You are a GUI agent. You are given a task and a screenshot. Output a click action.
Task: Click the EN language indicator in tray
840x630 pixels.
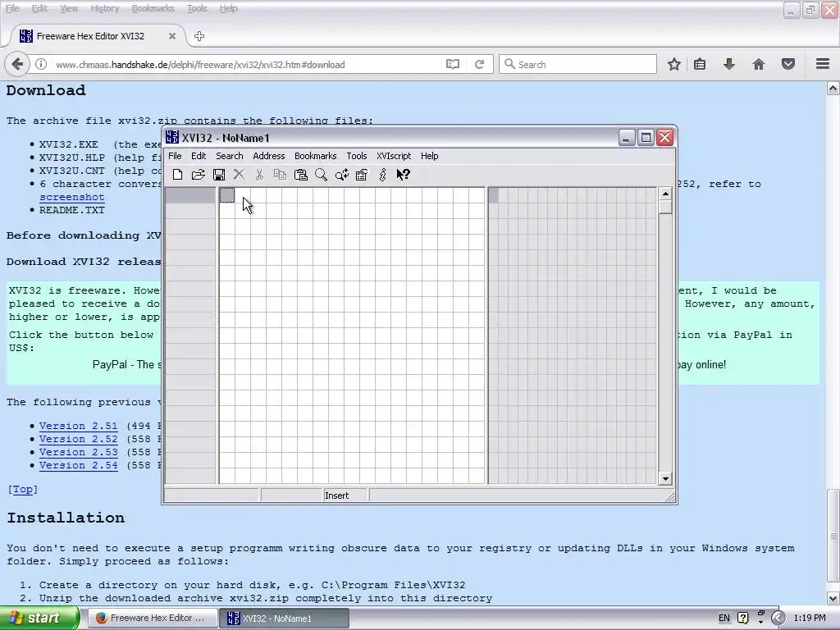click(724, 618)
